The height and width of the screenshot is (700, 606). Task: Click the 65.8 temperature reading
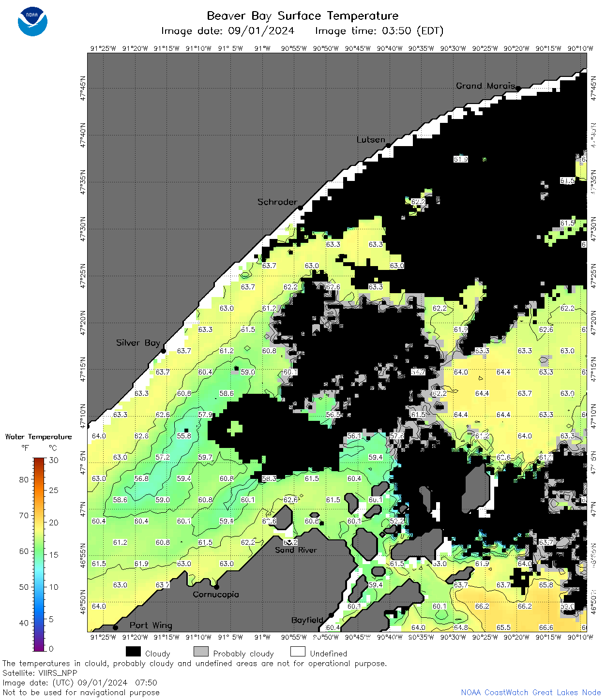click(546, 585)
